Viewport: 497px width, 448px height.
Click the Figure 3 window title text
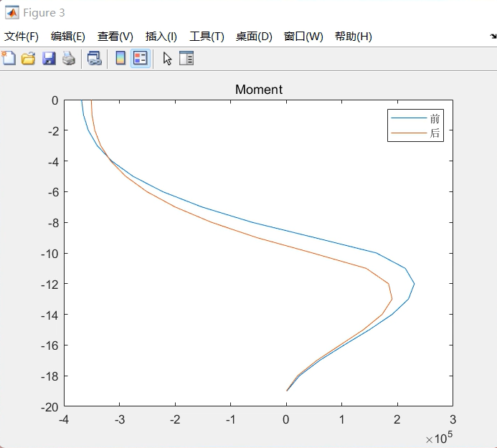[x=44, y=13]
